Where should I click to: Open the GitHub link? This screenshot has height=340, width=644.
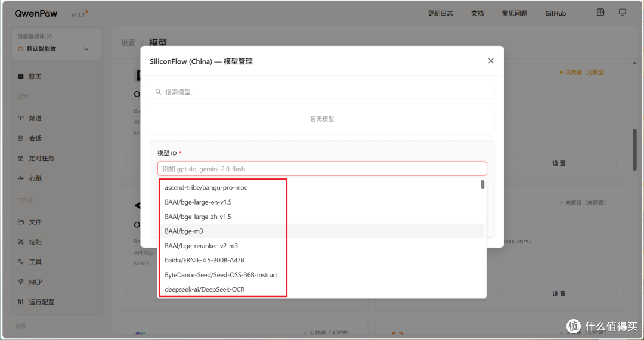556,14
